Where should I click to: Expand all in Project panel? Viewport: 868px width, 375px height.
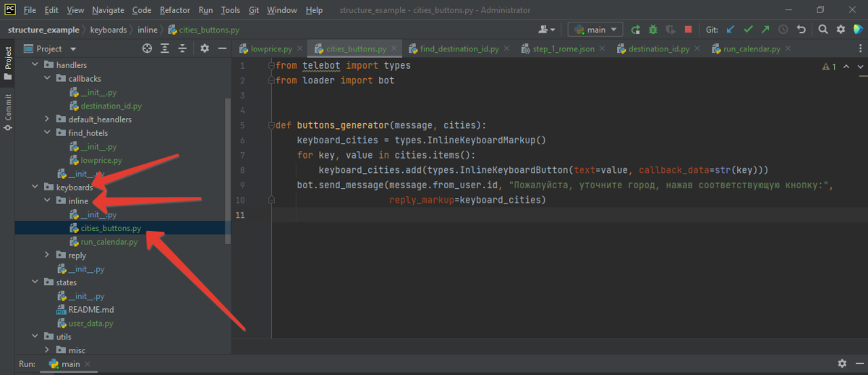coord(165,49)
